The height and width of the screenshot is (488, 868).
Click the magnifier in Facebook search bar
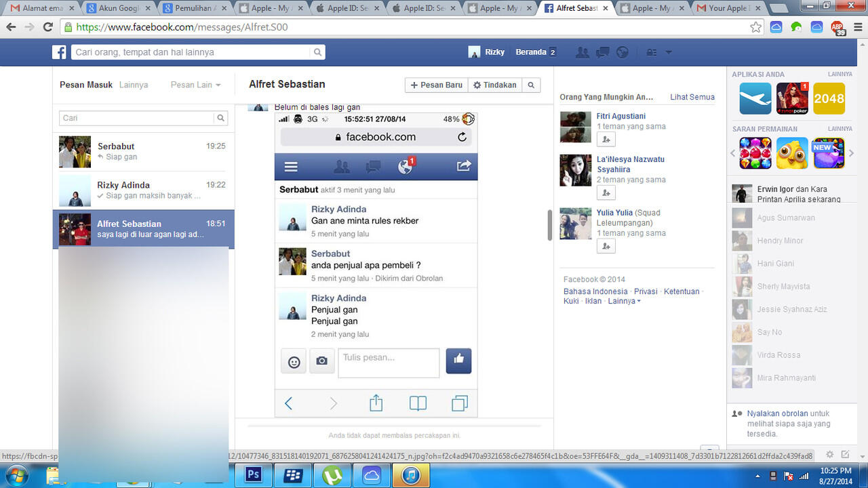317,52
